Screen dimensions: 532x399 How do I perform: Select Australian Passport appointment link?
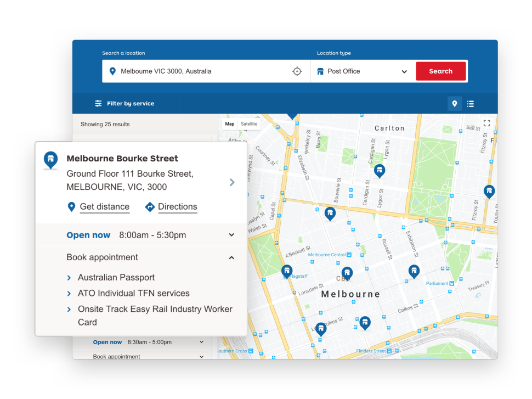click(116, 278)
